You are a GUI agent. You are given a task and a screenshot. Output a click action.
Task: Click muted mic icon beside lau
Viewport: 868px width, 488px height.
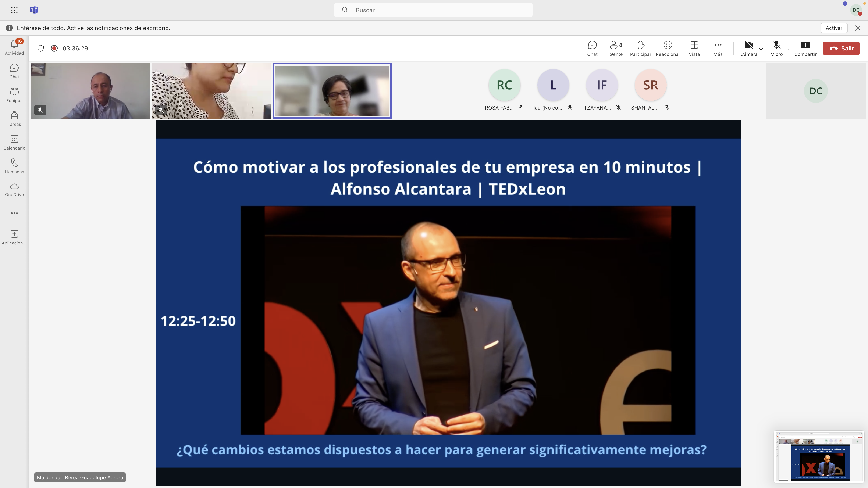570,108
